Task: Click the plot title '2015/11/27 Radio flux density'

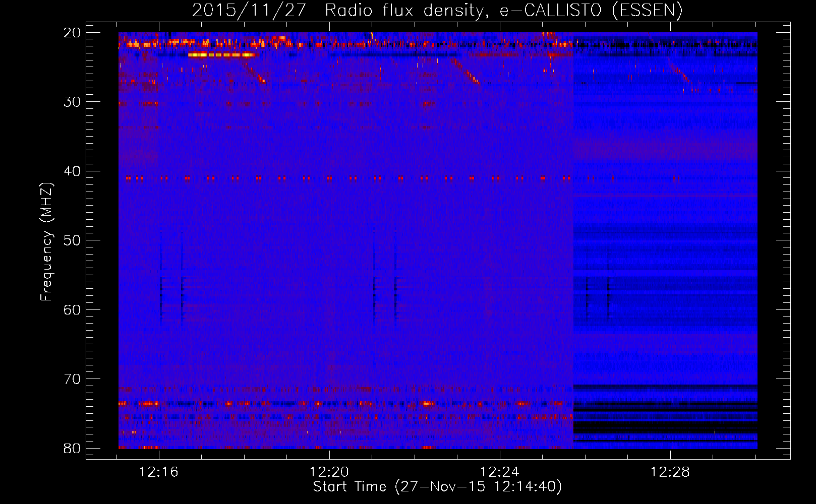Action: click(x=437, y=10)
